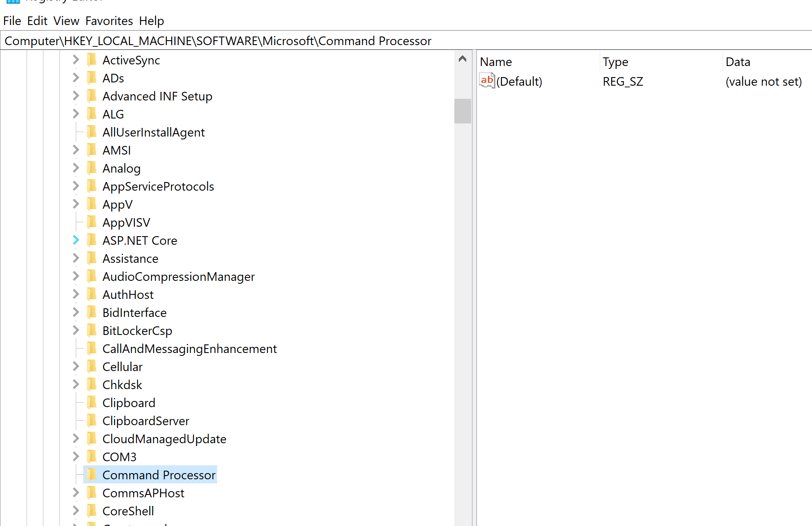The height and width of the screenshot is (526, 812).
Task: Click the ab string icon beside (Default)
Action: pyautogui.click(x=487, y=81)
